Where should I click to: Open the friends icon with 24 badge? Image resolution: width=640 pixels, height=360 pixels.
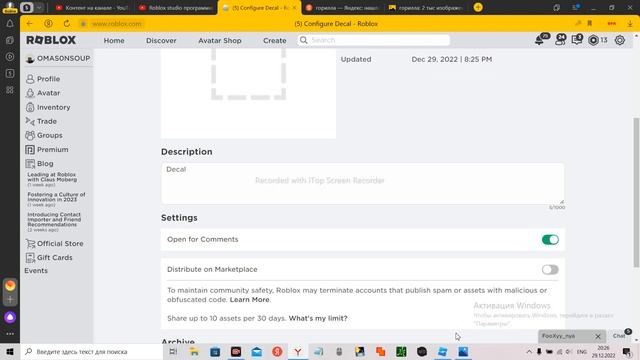coord(560,40)
